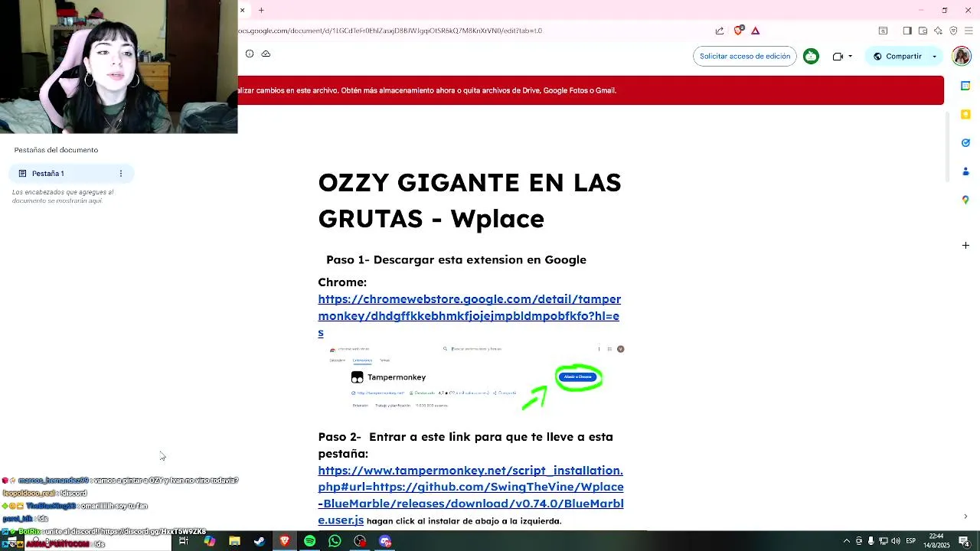Open the Brave Shields lion icon
This screenshot has height=551, width=980.
[738, 31]
